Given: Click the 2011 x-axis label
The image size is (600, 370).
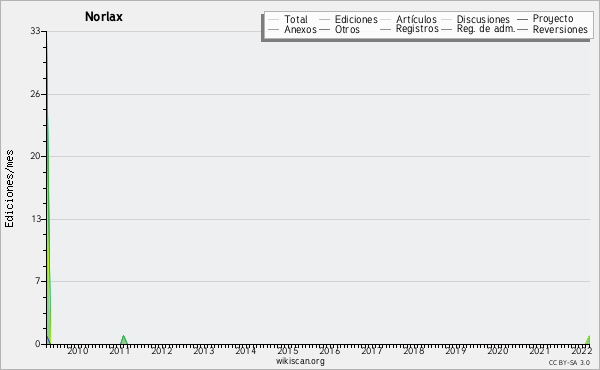Looking at the screenshot, I should point(120,350).
